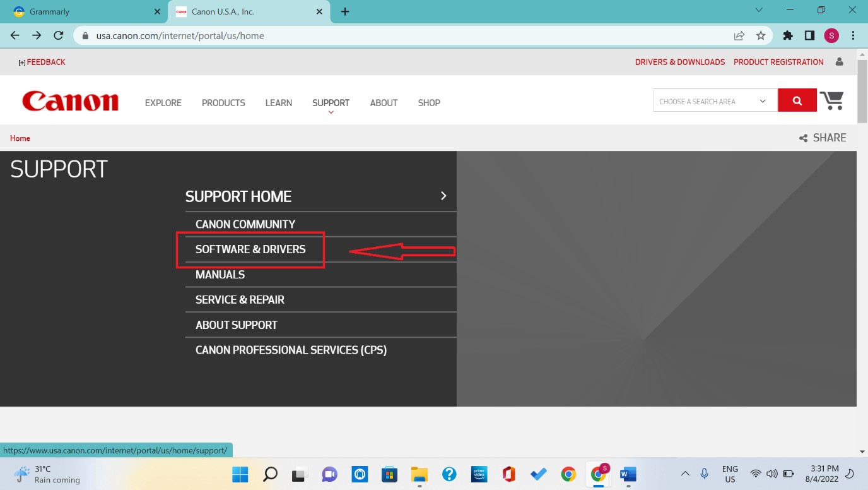Image resolution: width=868 pixels, height=490 pixels.
Task: Open the browser extensions puzzle icon
Action: [x=788, y=36]
